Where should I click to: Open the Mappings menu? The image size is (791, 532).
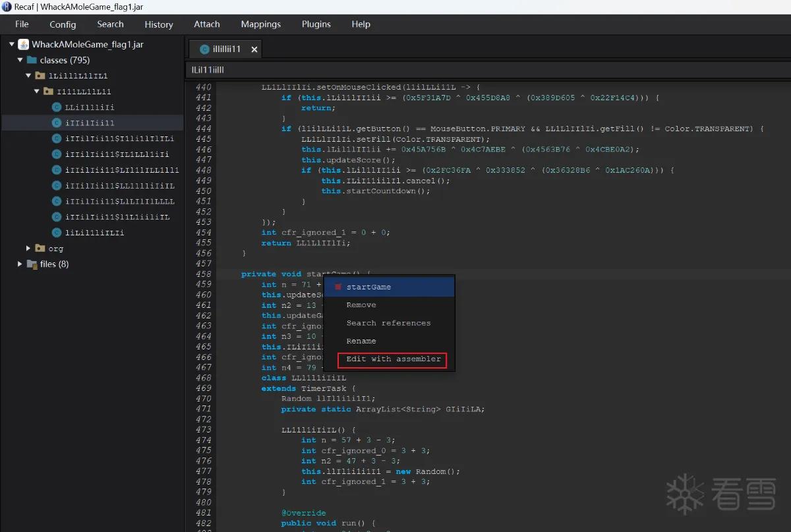click(x=261, y=24)
